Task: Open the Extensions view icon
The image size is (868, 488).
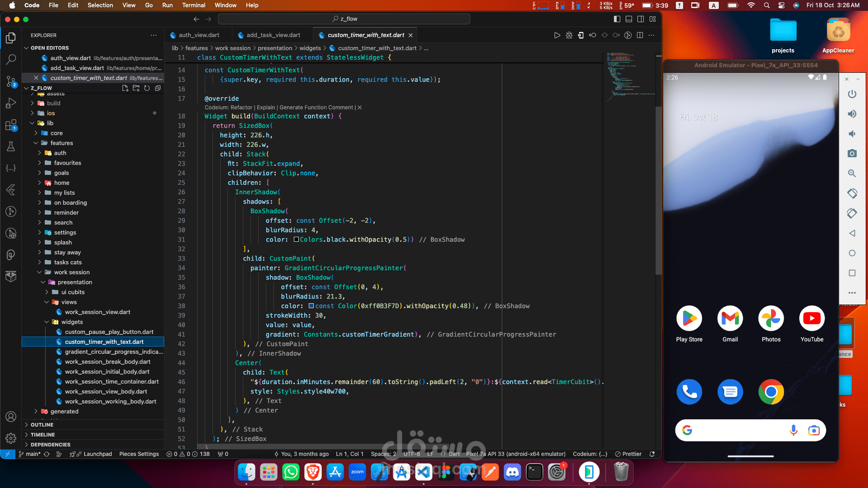Action: click(x=11, y=125)
